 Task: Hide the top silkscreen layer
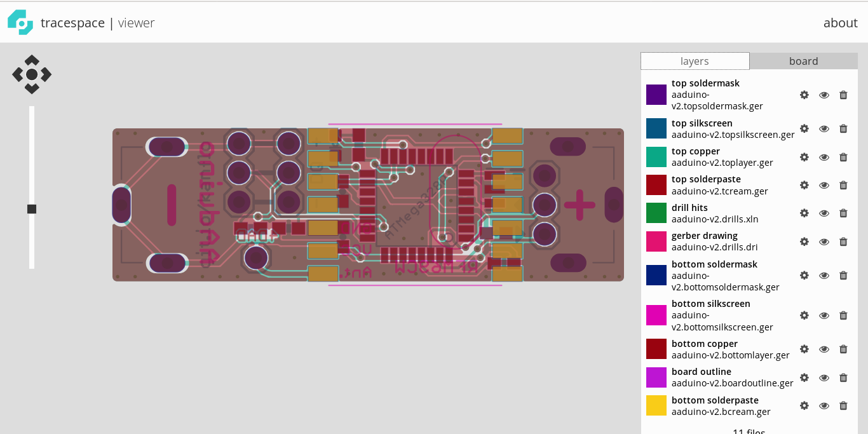click(x=824, y=128)
